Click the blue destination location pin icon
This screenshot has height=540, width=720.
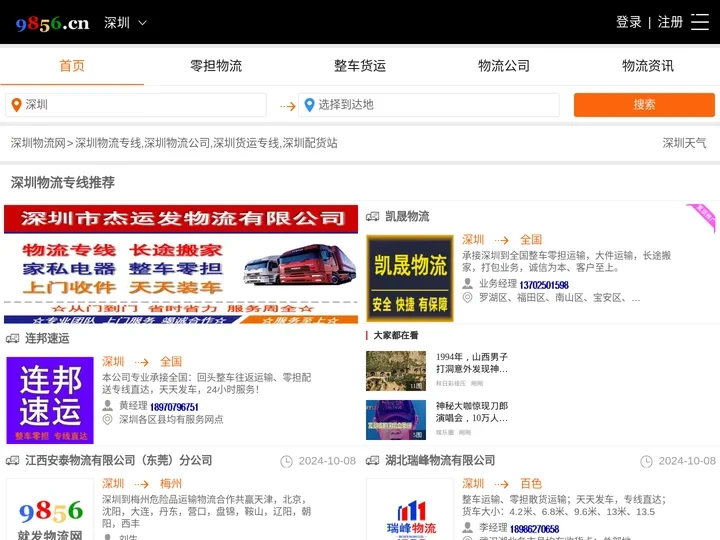click(309, 105)
